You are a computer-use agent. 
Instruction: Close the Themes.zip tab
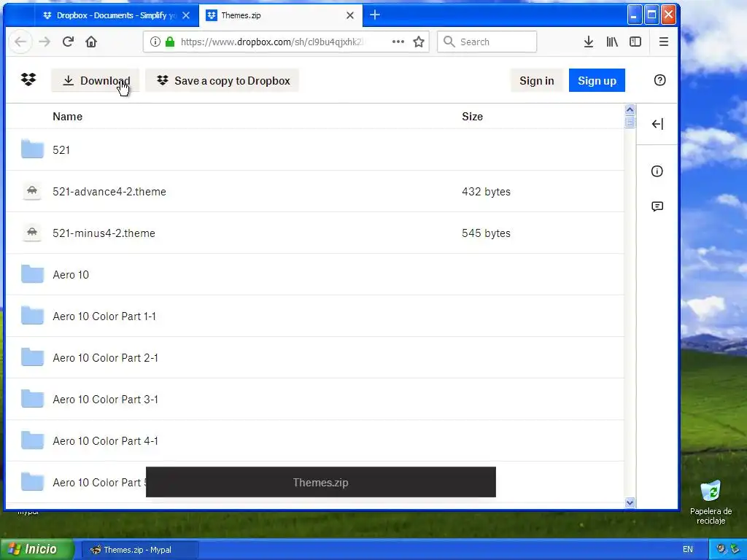(349, 15)
